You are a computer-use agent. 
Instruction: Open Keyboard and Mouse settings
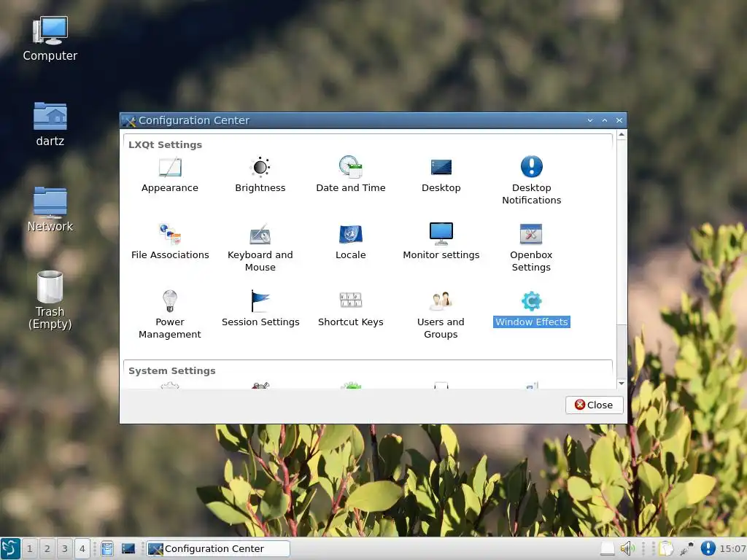(260, 248)
